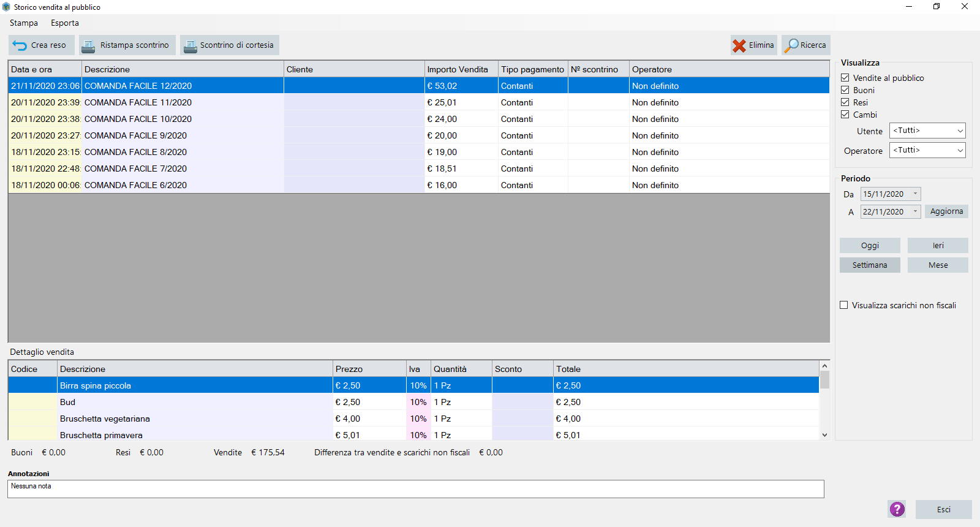The image size is (980, 527).
Task: Click the Nº scontrino column header
Action: (x=598, y=69)
